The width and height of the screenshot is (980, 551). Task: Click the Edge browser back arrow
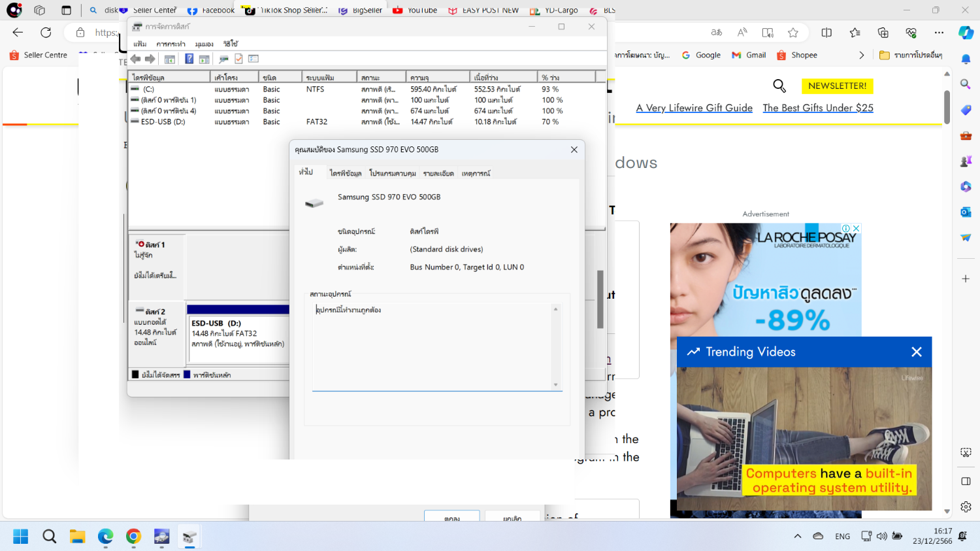pyautogui.click(x=18, y=32)
